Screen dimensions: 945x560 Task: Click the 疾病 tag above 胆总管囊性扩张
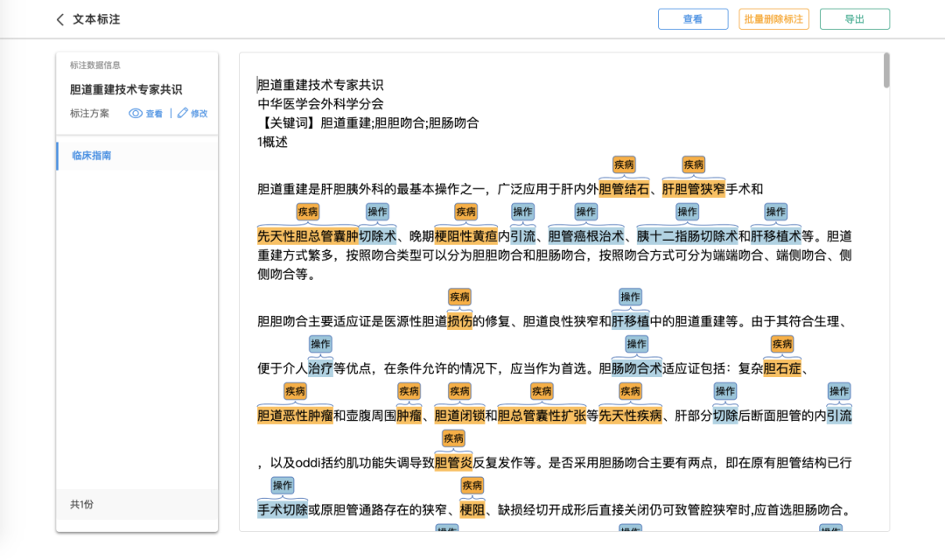tap(542, 391)
